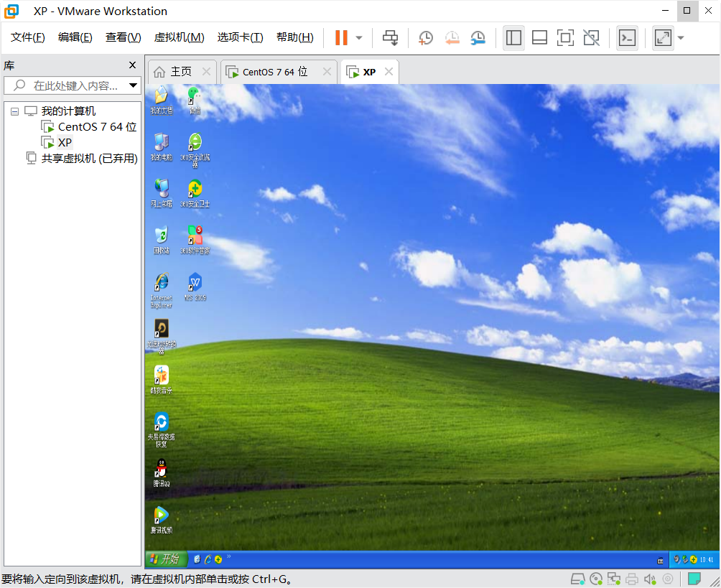Select the 失易得数据恢复 desktop icon
The width and height of the screenshot is (721, 588).
click(162, 430)
